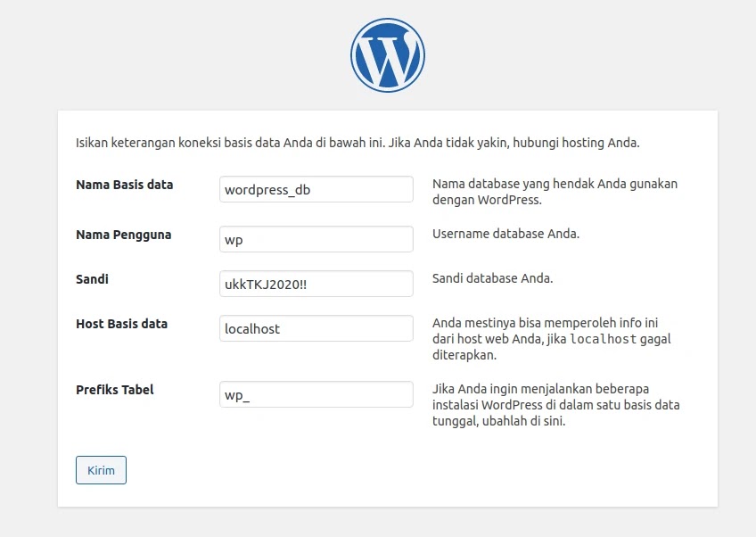Click the Prefiks Tabel input field

point(316,393)
